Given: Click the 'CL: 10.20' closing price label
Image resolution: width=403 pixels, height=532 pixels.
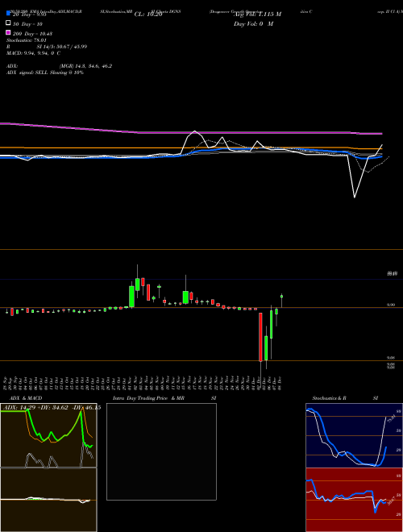Looking at the screenshot, I should [148, 15].
